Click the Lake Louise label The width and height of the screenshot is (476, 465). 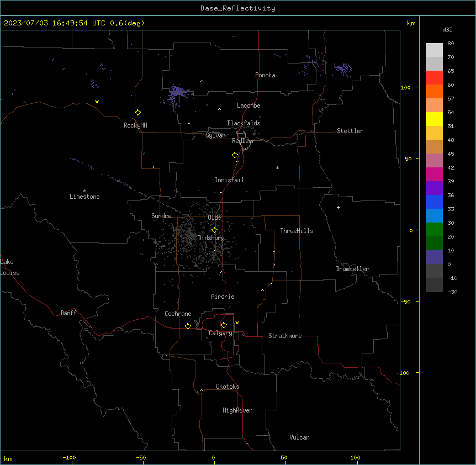click(10, 267)
